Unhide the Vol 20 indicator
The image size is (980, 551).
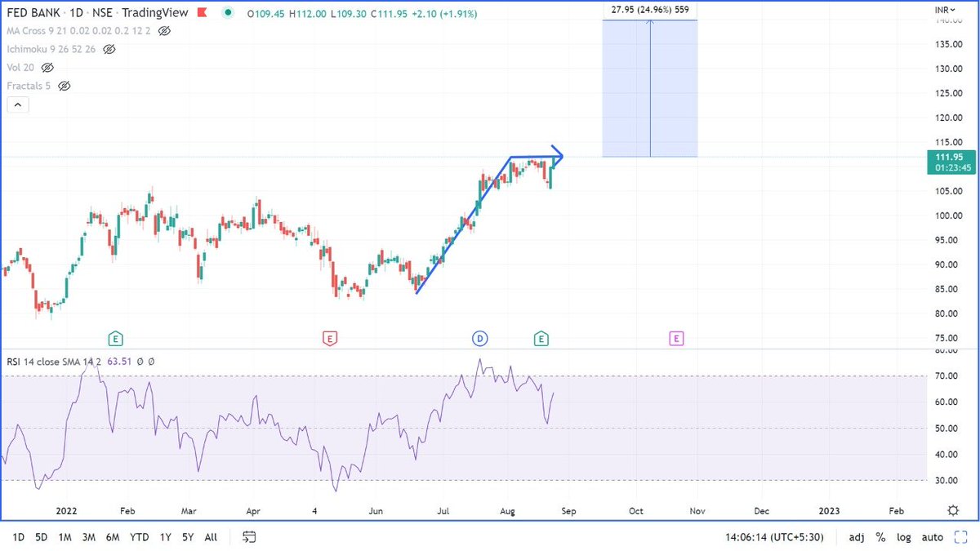pyautogui.click(x=47, y=67)
